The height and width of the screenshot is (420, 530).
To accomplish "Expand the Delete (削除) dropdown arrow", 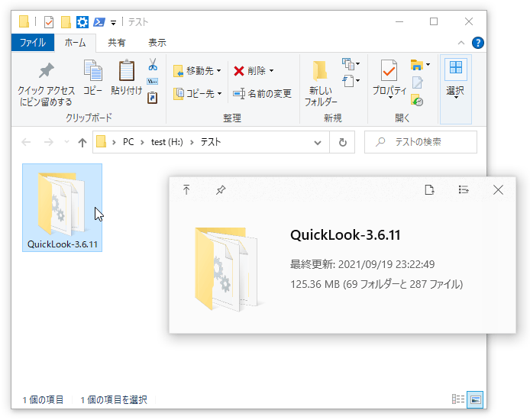I will (x=272, y=71).
